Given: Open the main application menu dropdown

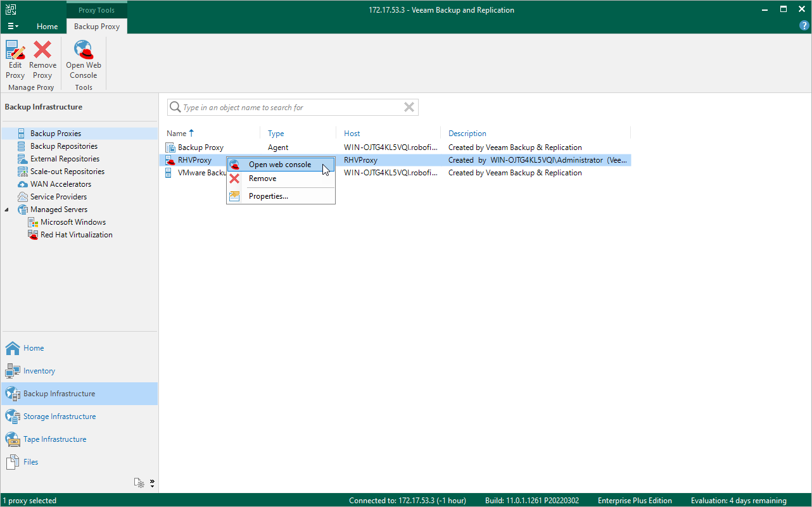Looking at the screenshot, I should click(13, 27).
